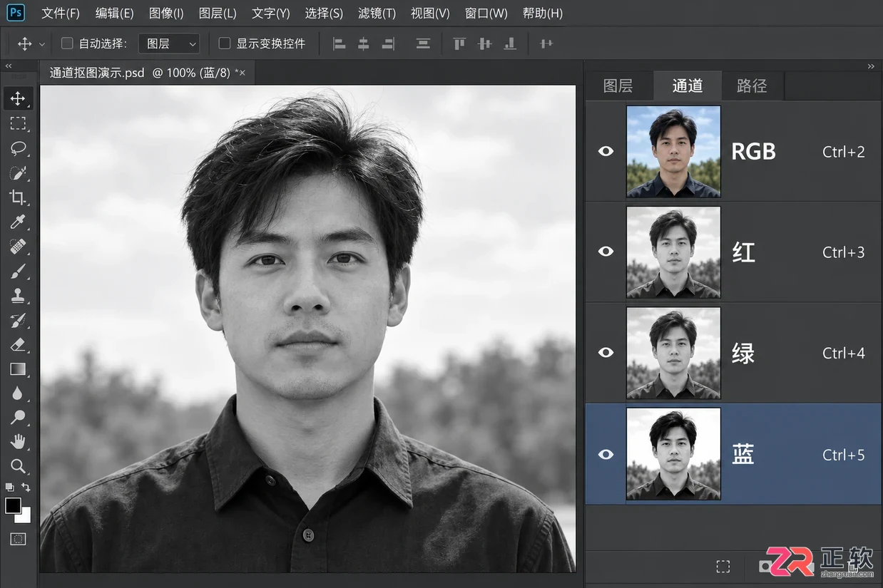Distribute vertically in options bar
The image size is (883, 588).
click(423, 43)
